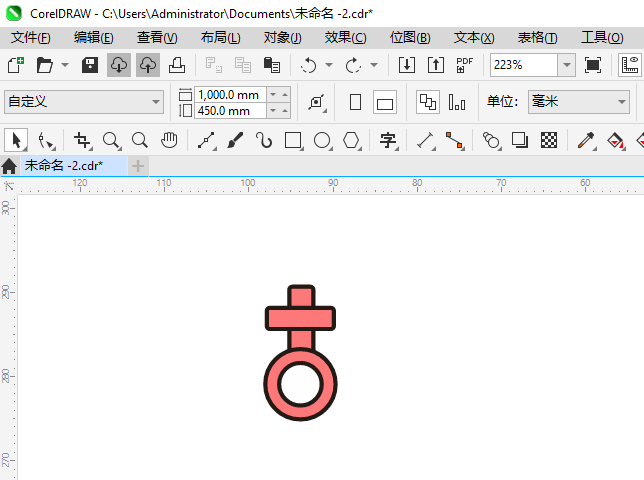Toggle landscape page orientation
The width and height of the screenshot is (644, 480).
(x=385, y=102)
